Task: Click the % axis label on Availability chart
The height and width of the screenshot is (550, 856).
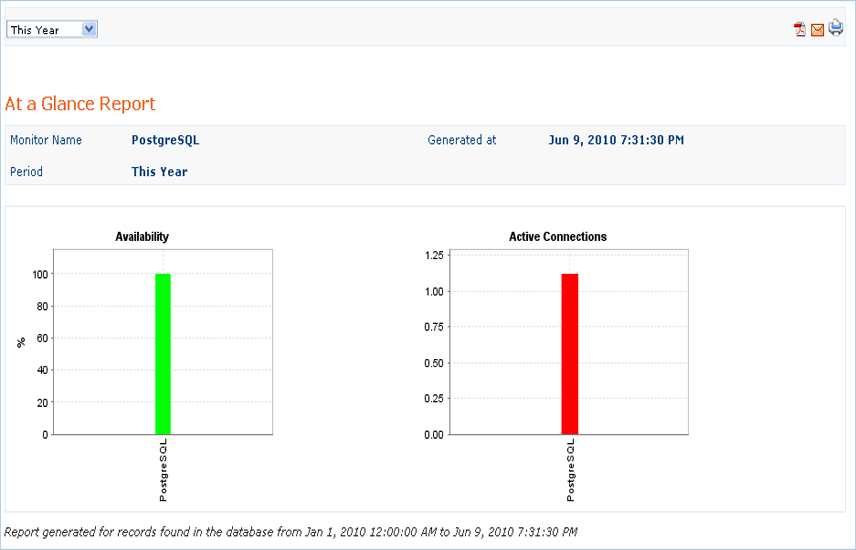Action: click(x=21, y=342)
